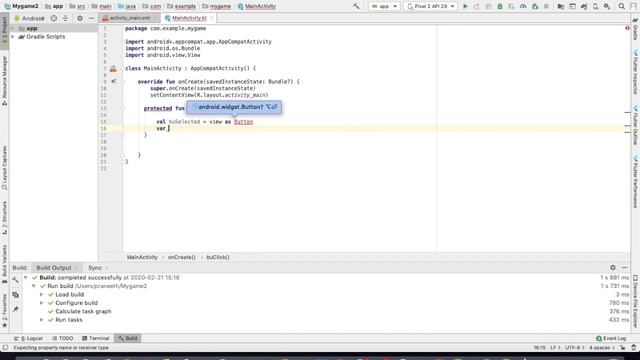Expand the Run tasks node
Screen dimensions: 640x360
(x=42, y=320)
